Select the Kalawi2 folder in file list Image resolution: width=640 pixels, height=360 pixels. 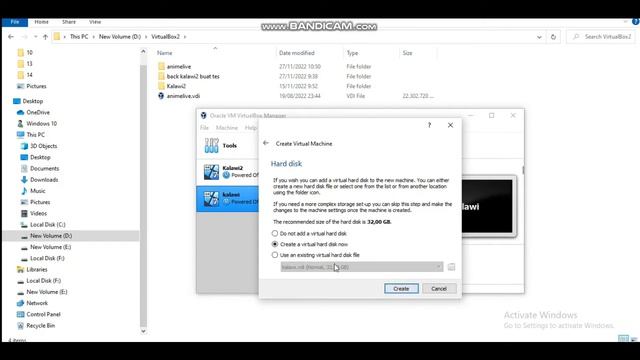[176, 86]
